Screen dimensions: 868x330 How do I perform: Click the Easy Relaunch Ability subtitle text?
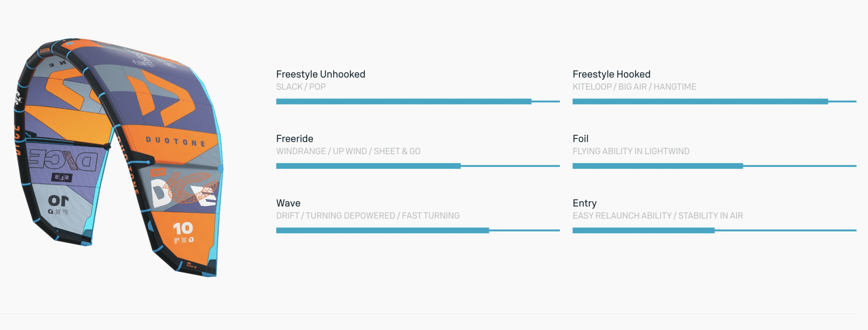pos(622,216)
